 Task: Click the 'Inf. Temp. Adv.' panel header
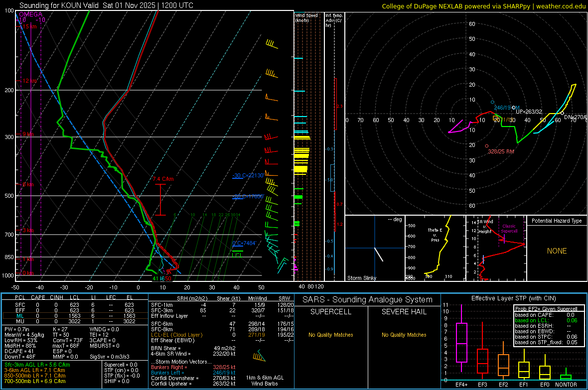tap(334, 20)
